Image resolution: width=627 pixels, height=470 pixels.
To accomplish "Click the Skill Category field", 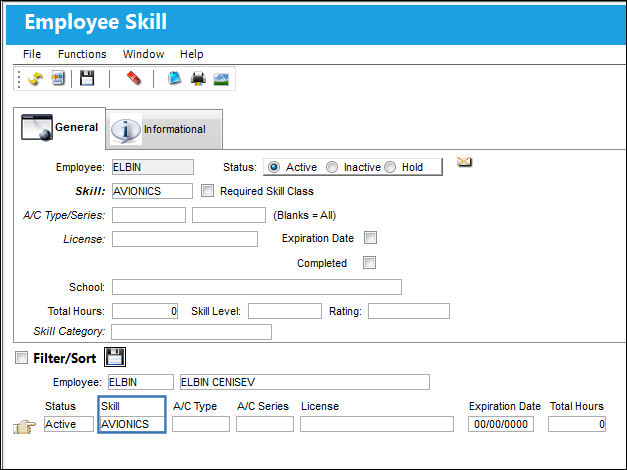I will [x=192, y=332].
